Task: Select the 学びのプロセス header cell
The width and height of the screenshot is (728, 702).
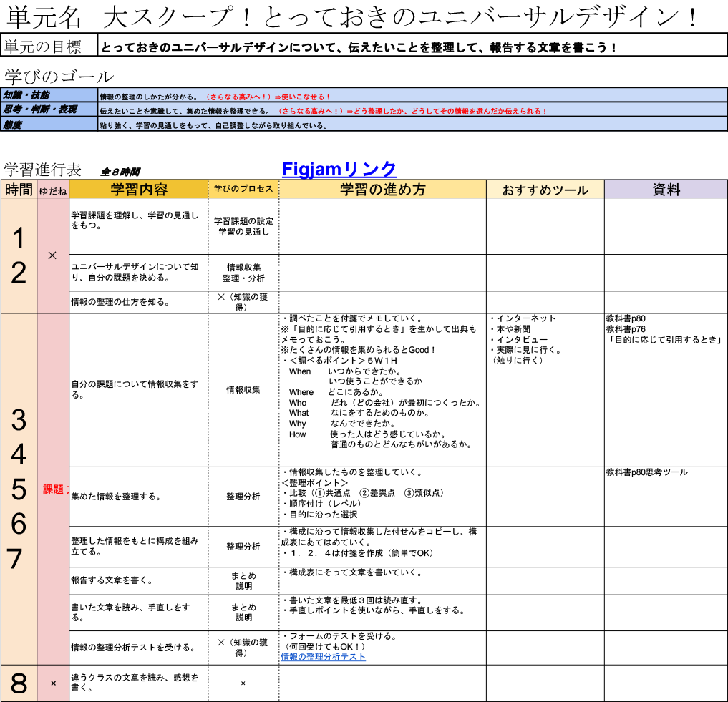Action: click(243, 190)
